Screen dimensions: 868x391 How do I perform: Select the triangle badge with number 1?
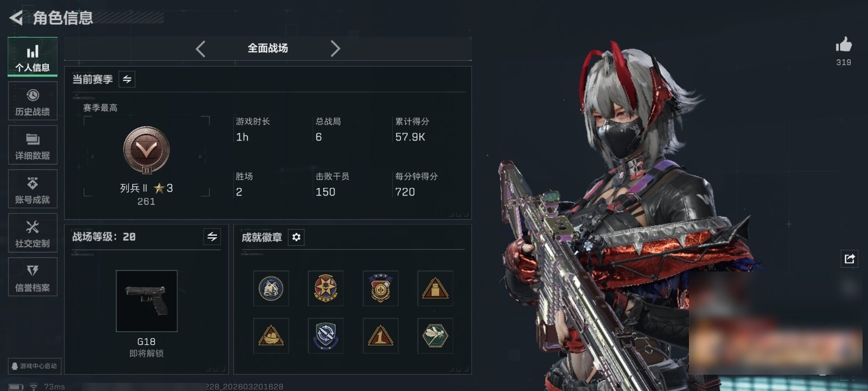click(380, 336)
